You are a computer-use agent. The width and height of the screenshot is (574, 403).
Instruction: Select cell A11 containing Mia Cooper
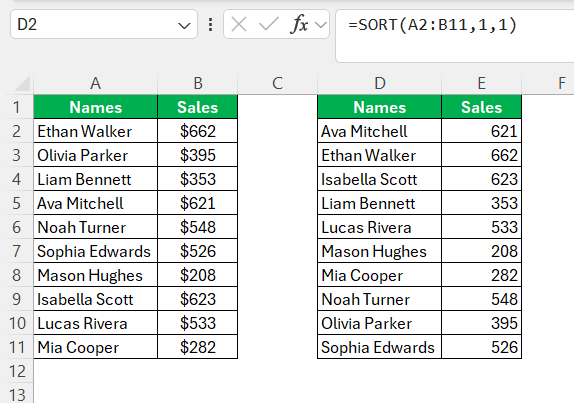pyautogui.click(x=96, y=347)
